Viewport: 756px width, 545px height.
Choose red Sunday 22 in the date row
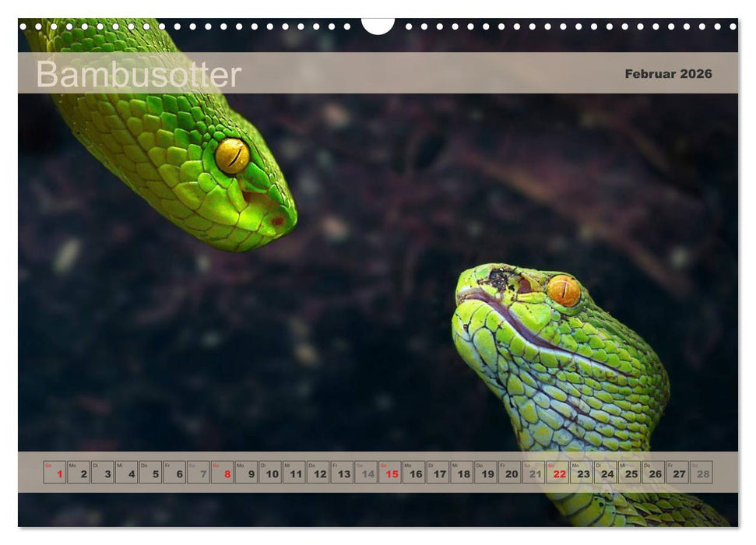coord(558,473)
